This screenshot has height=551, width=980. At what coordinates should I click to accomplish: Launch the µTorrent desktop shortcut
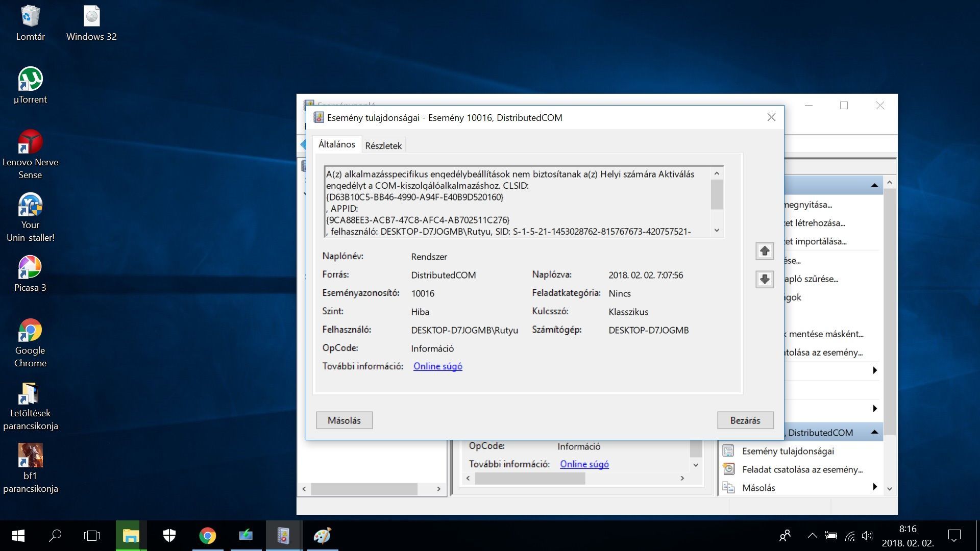pos(30,86)
